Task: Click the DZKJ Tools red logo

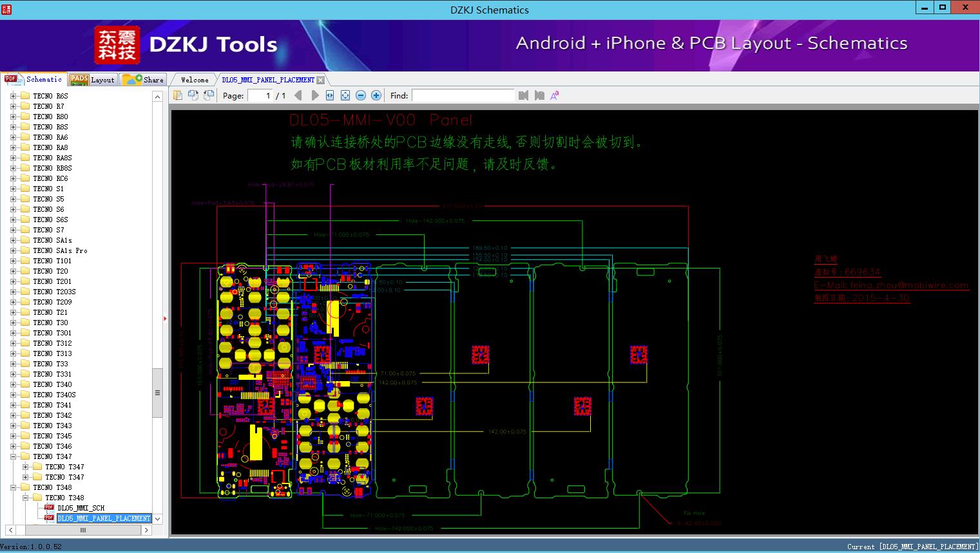Action: 117,45
